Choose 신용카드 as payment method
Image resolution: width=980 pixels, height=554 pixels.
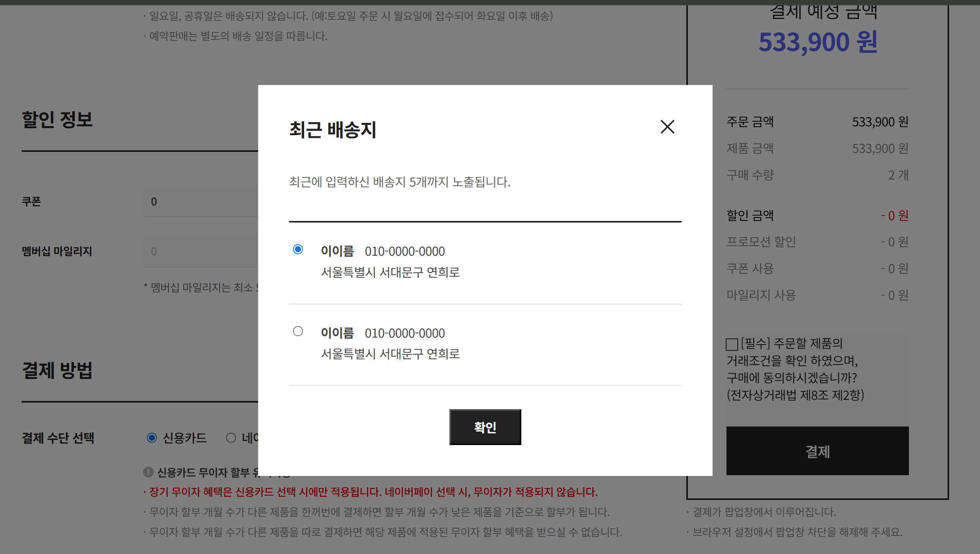click(152, 438)
